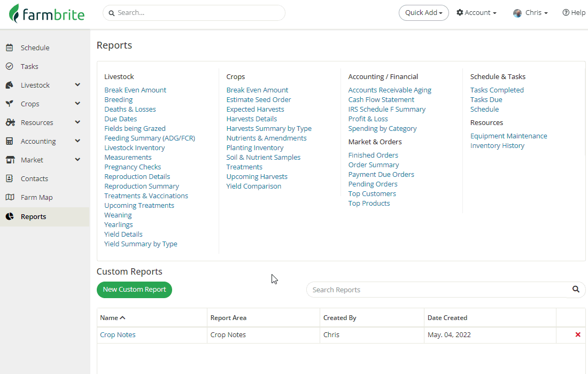Click the Resources tractor icon in sidebar
Screen dimensions: 588x374
pyautogui.click(x=10, y=122)
